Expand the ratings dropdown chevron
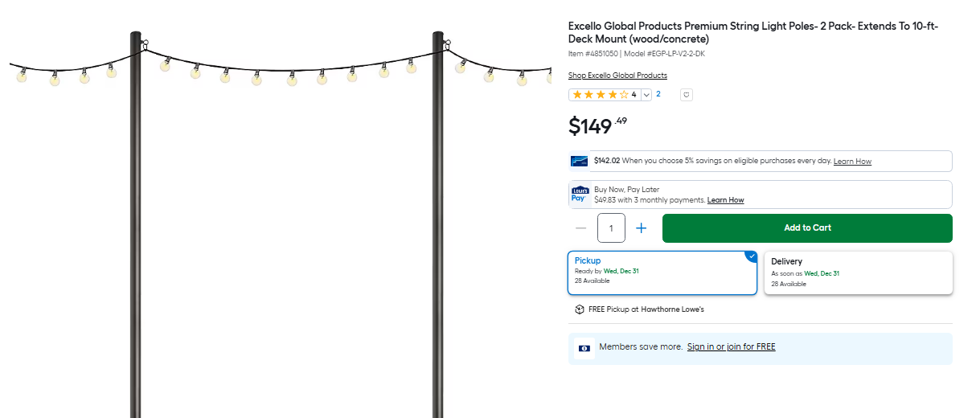 pos(646,95)
